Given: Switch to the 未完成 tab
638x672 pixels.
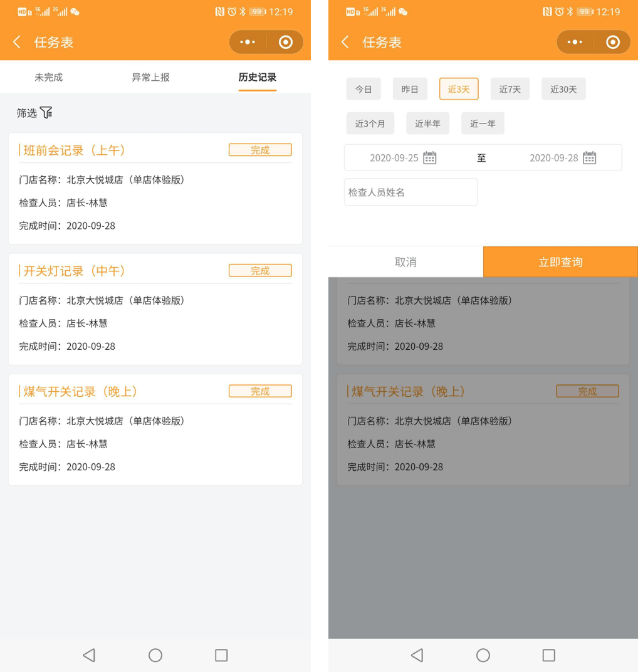Looking at the screenshot, I should [48, 77].
